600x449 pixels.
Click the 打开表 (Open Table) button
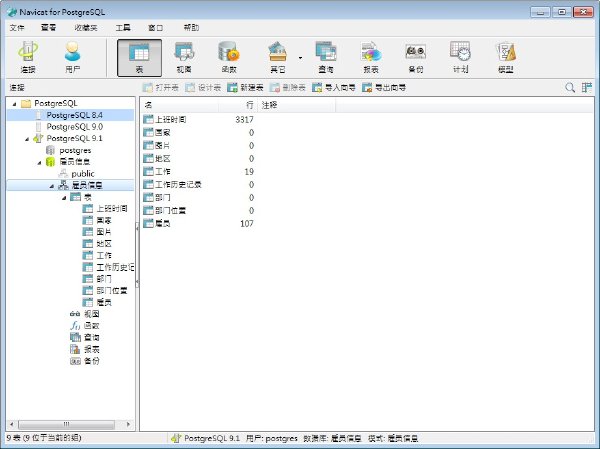161,88
